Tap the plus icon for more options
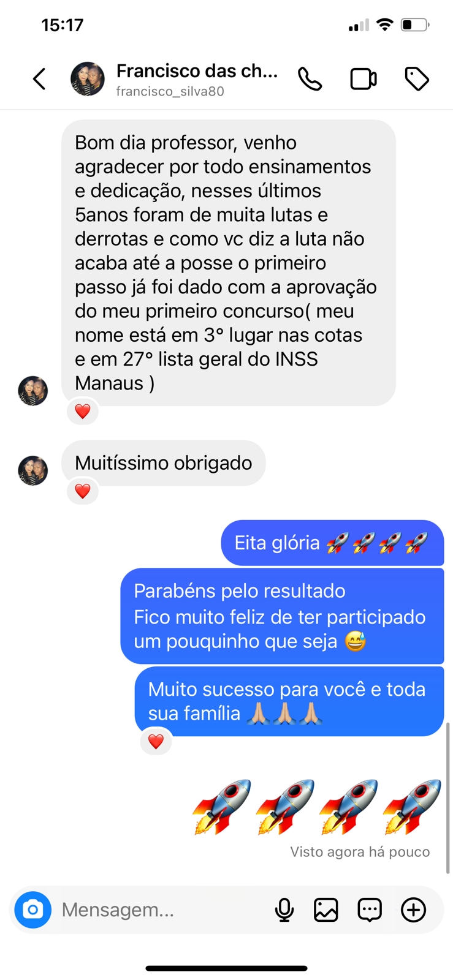This screenshot has width=453, height=980. point(414,910)
